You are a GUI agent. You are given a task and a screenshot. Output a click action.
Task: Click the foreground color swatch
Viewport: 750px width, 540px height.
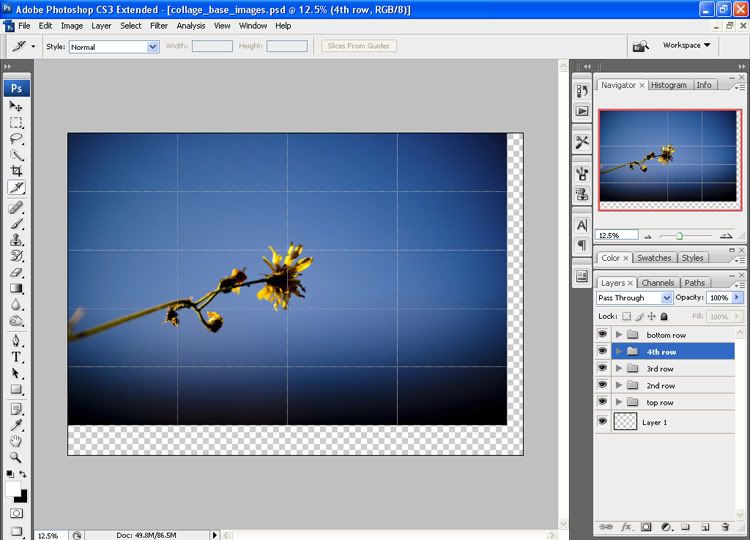coord(13,489)
